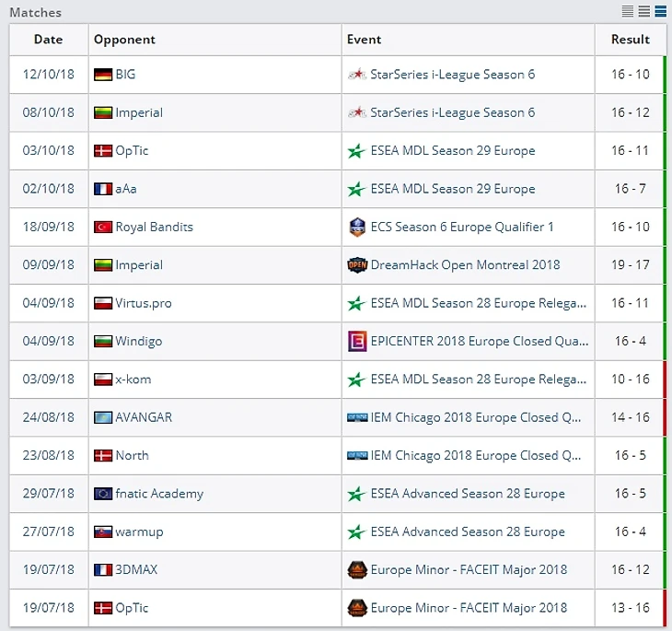Open the fnatic Academy opponent link

pos(159,494)
